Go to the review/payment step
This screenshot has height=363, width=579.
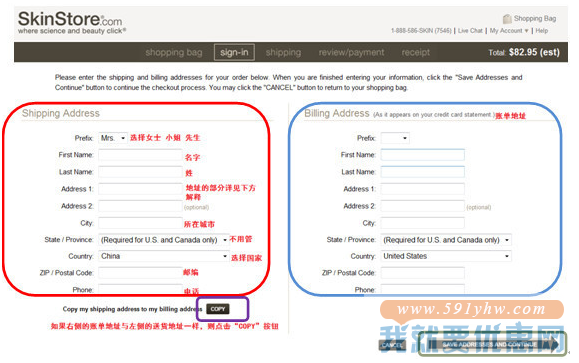tap(351, 52)
